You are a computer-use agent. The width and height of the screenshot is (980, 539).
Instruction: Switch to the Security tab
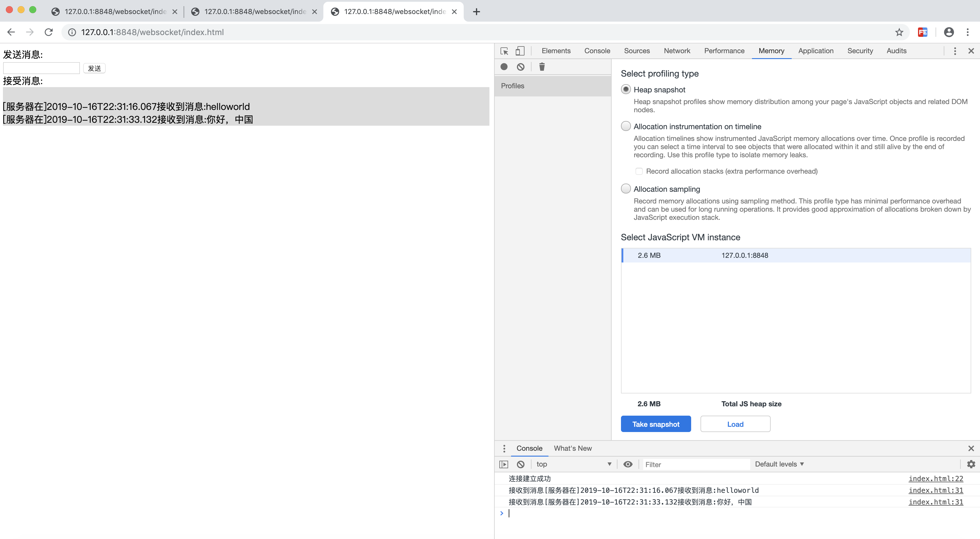tap(860, 51)
